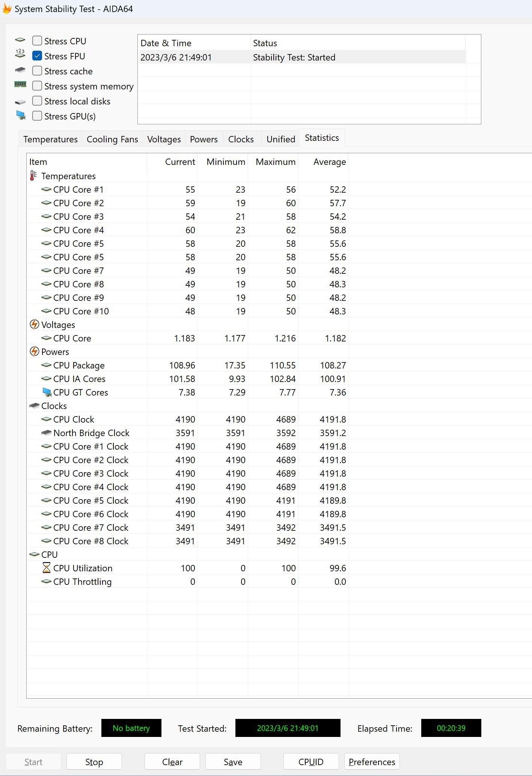The height and width of the screenshot is (776, 532).
Task: Tick the Stress system memory checkbox
Action: point(37,86)
